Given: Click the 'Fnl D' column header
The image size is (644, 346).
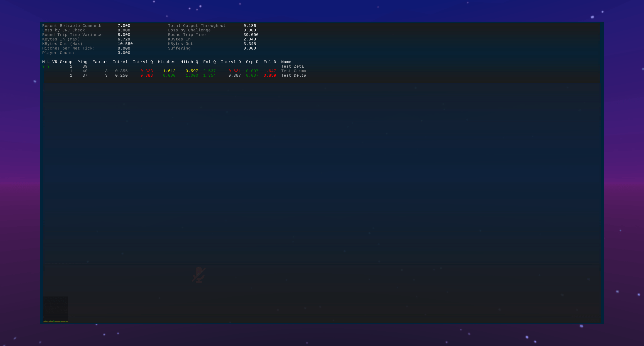Looking at the screenshot, I should pos(270,62).
